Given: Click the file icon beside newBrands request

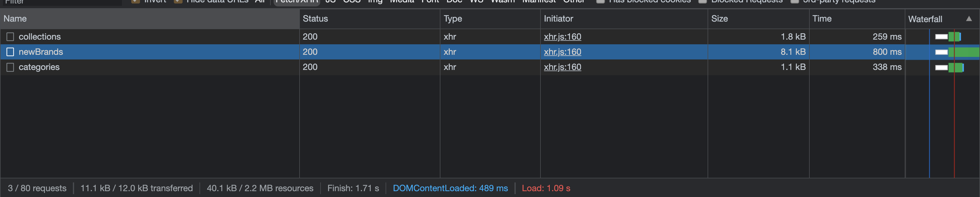Looking at the screenshot, I should [x=10, y=52].
